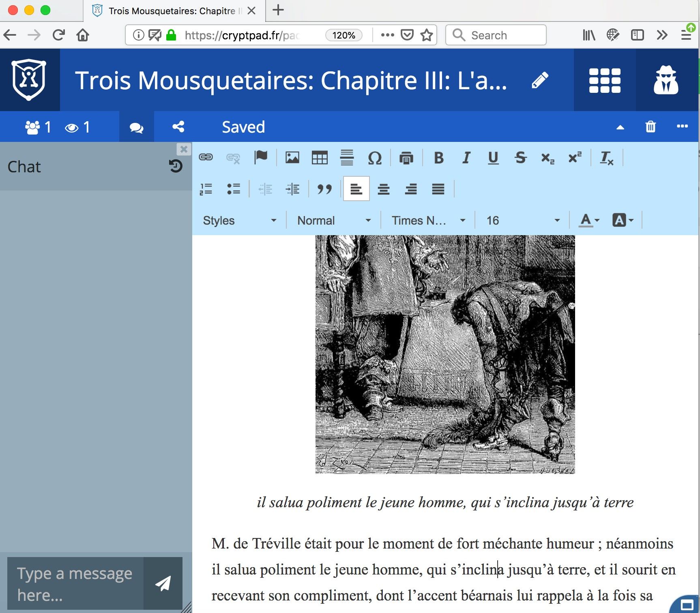Toggle italic formatting
This screenshot has height=613, width=700.
466,158
